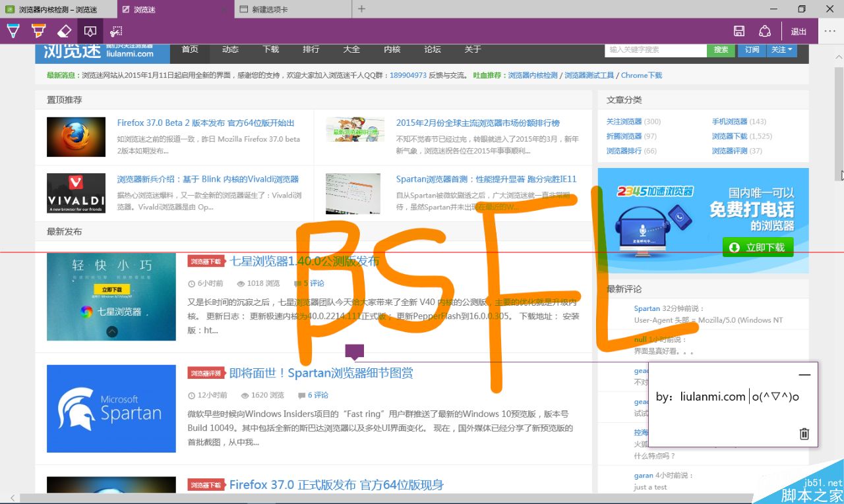Open Spartan浏览器首测 article link
This screenshot has width=844, height=504.
click(x=487, y=179)
